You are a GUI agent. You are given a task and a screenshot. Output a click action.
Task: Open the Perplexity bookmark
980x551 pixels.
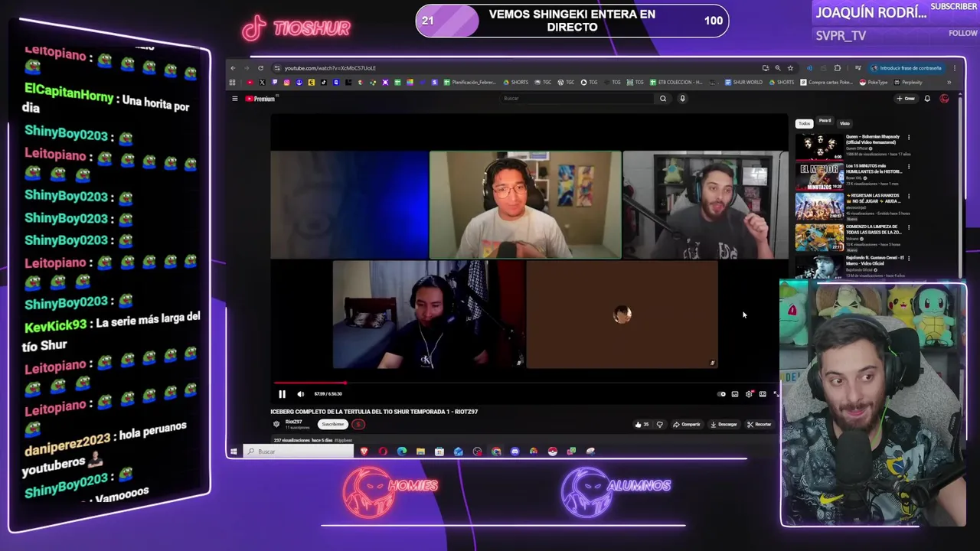point(908,83)
